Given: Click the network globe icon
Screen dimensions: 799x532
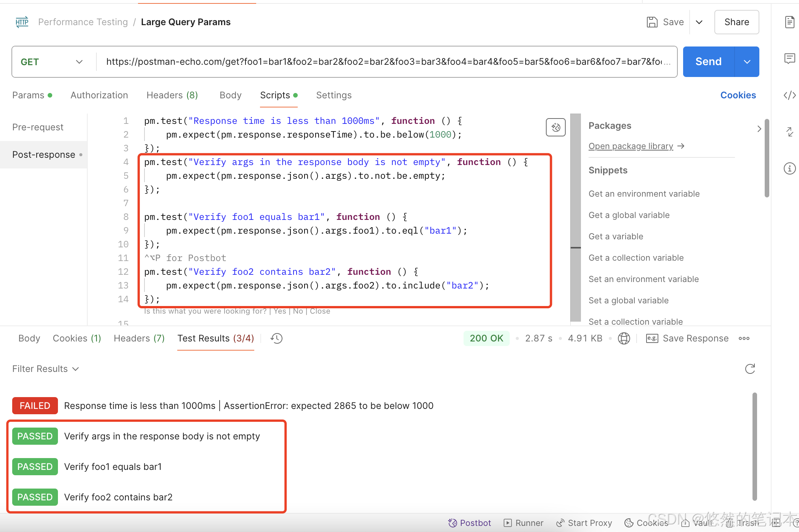Looking at the screenshot, I should pyautogui.click(x=624, y=338).
